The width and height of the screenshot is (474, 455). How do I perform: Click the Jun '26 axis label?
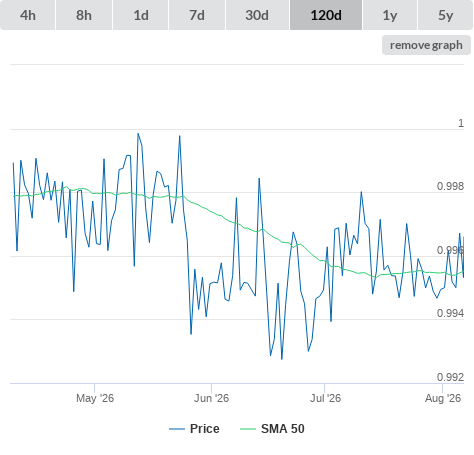211,398
